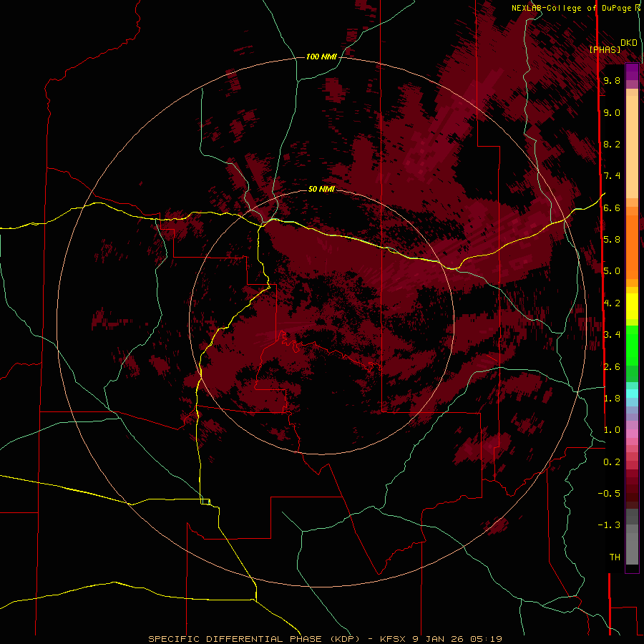Click the 3.4 scale value

coord(612,335)
